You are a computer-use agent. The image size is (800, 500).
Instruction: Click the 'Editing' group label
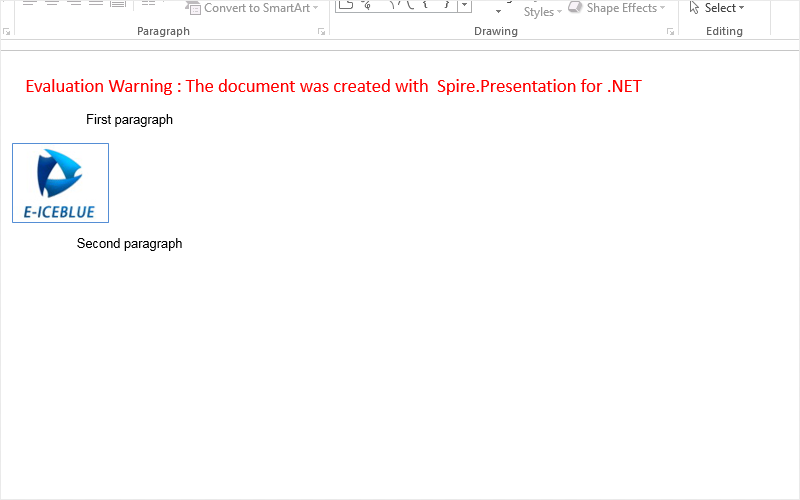(x=724, y=31)
